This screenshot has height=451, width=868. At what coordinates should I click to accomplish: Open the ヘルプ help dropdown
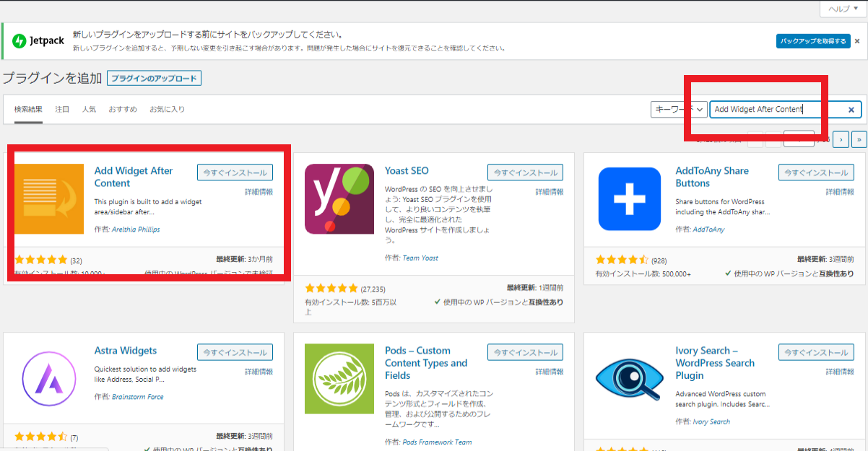pyautogui.click(x=842, y=9)
